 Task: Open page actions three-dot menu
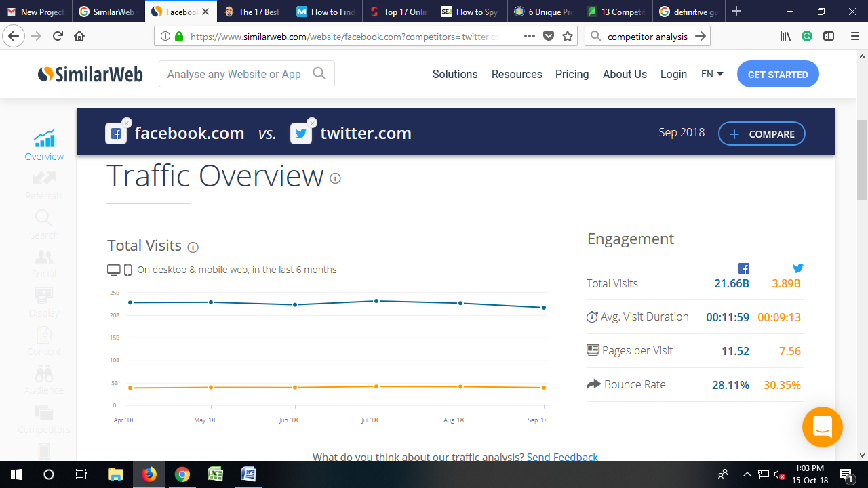530,36
